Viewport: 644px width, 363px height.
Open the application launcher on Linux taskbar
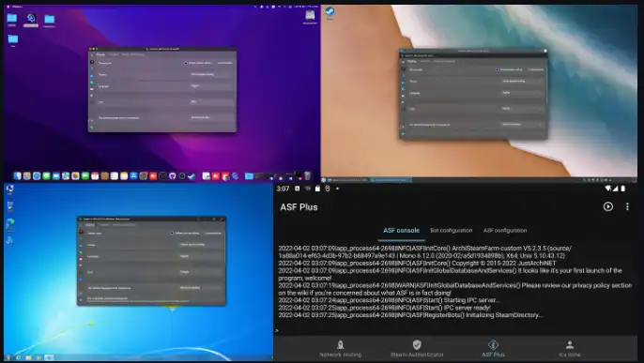[x=324, y=180]
